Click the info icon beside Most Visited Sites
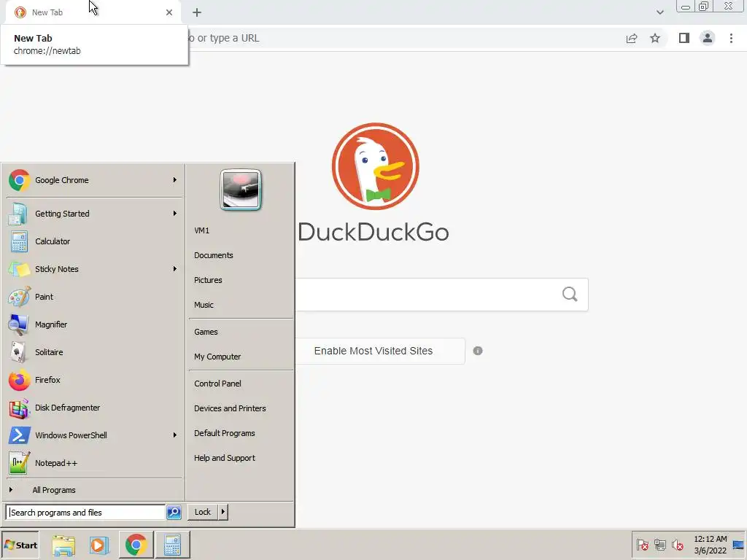 point(478,351)
